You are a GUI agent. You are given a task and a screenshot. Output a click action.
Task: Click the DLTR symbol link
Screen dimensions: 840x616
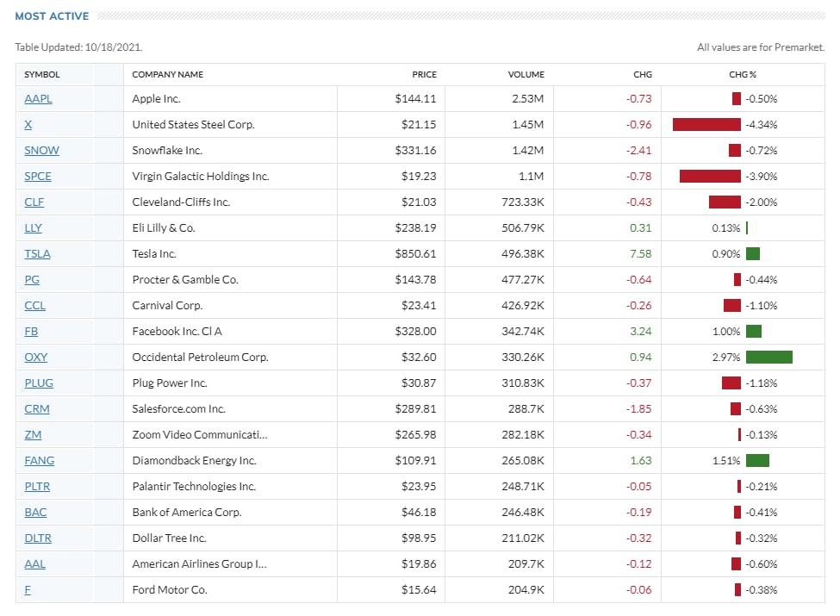[38, 538]
